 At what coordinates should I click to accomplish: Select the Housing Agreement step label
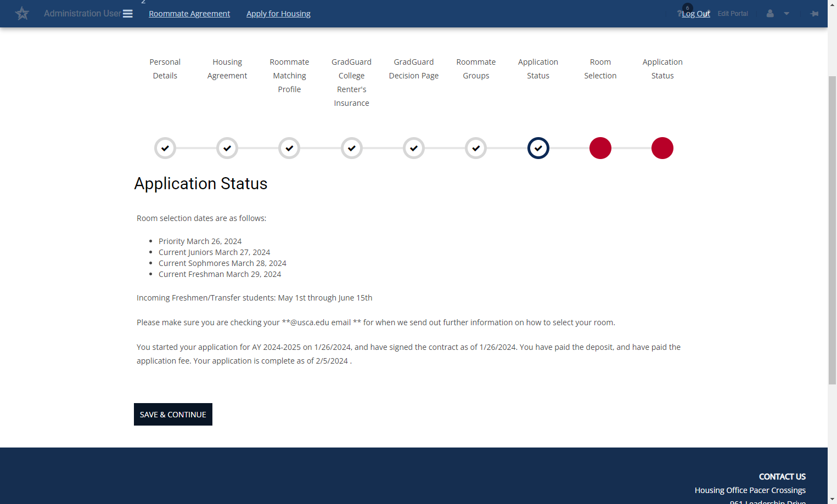click(227, 69)
